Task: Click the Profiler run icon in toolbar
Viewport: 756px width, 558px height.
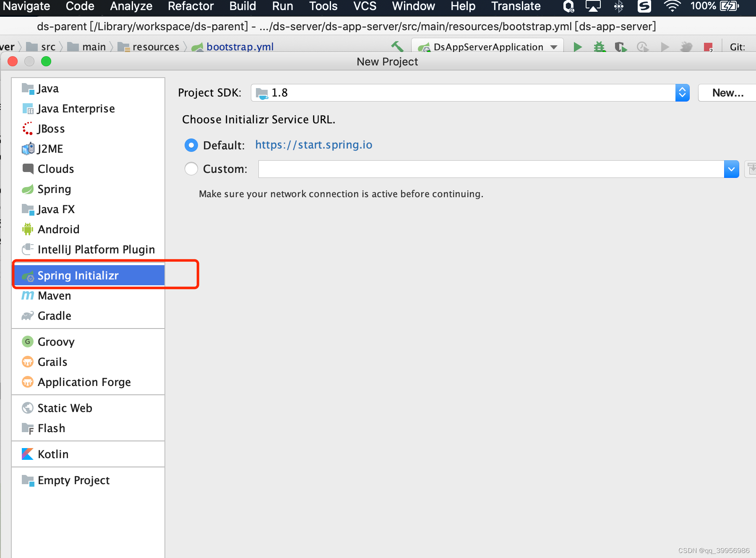Action: click(643, 47)
